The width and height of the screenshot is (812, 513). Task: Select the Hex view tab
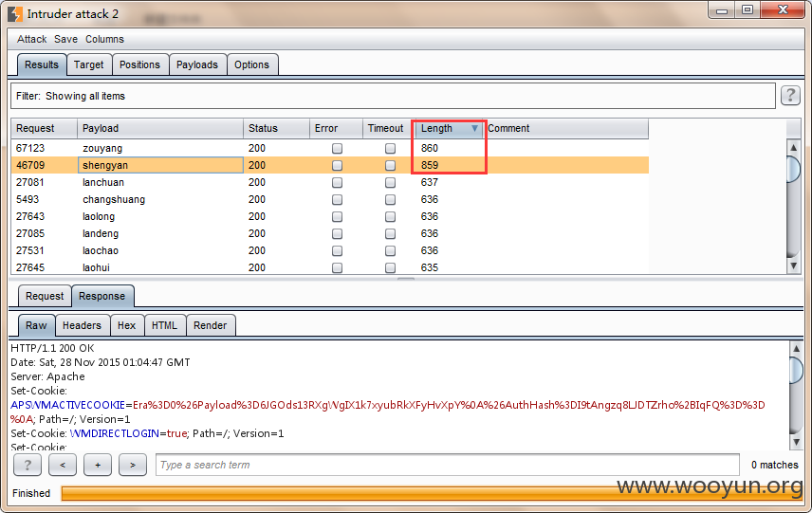point(126,325)
